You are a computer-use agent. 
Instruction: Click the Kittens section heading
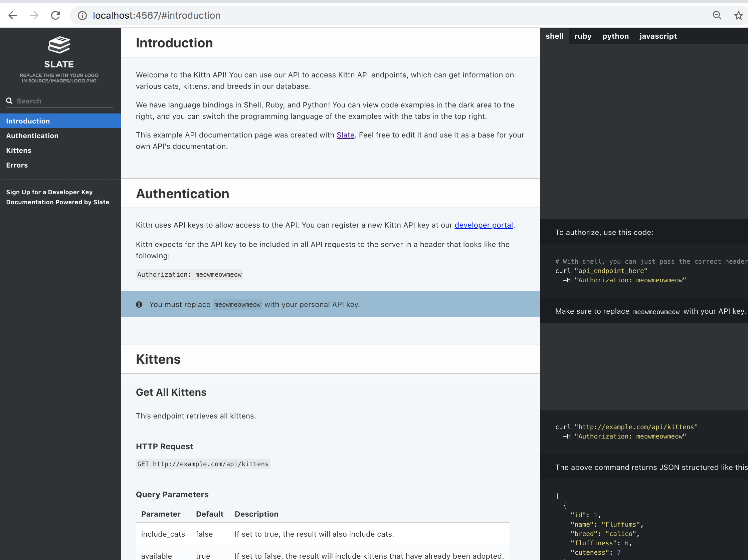coord(158,359)
